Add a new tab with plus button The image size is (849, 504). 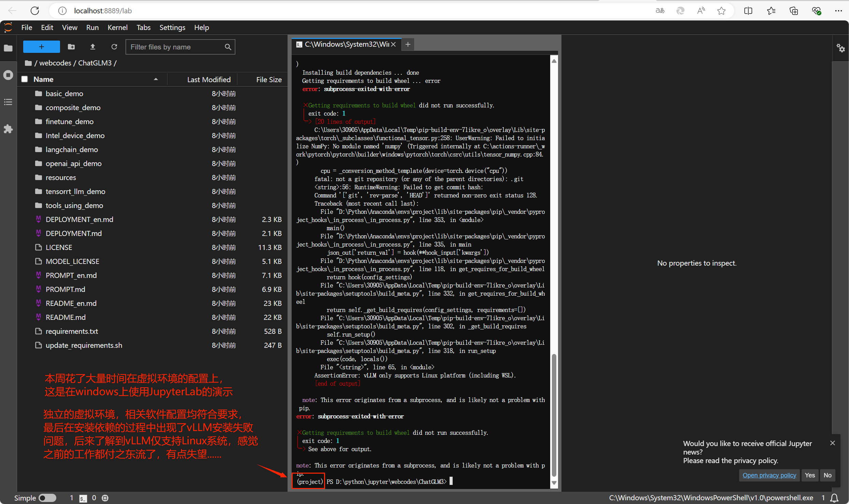(x=408, y=44)
